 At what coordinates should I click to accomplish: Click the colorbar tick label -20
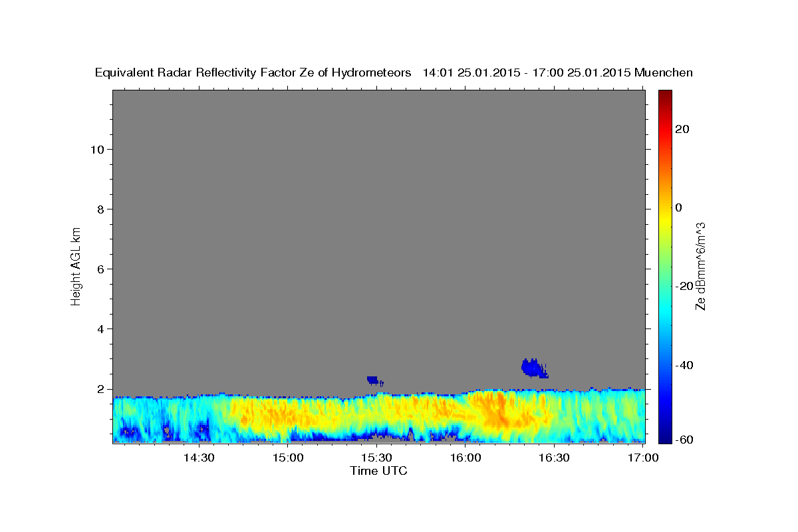(x=684, y=286)
